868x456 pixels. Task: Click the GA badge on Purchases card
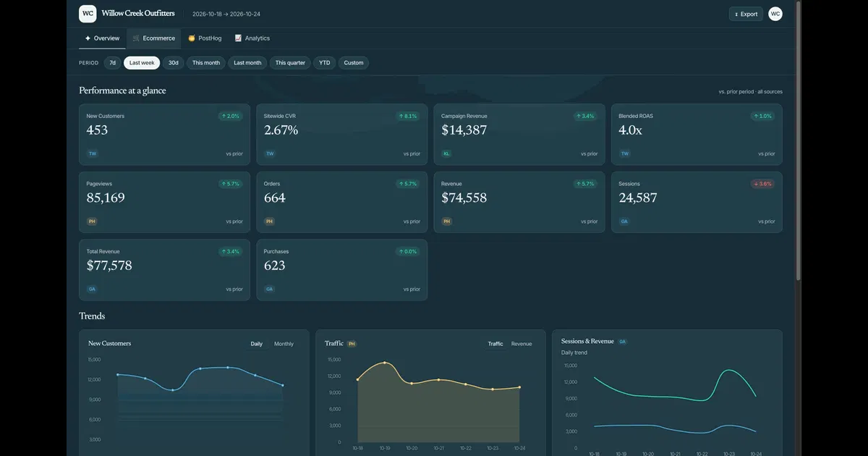[270, 289]
